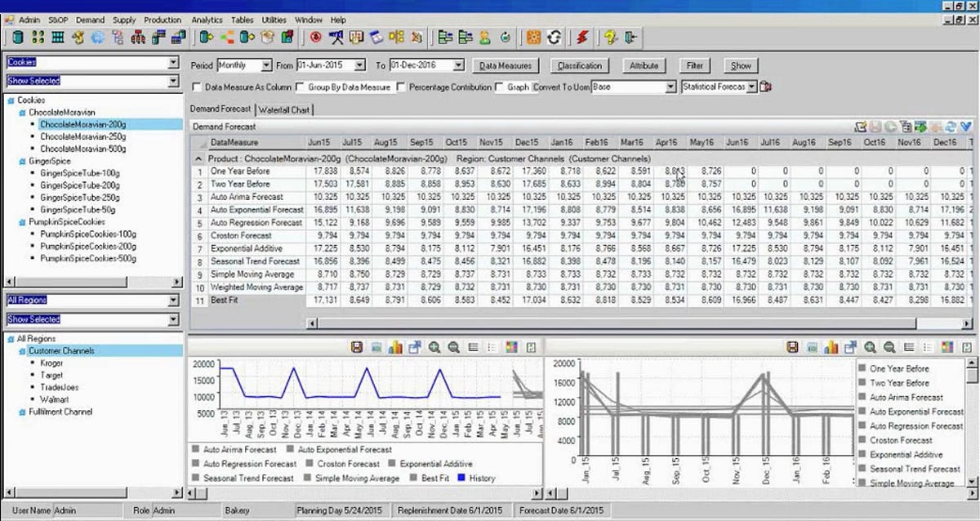The image size is (980, 521).
Task: Click the red lightning bolt toolbar icon
Action: click(x=582, y=38)
